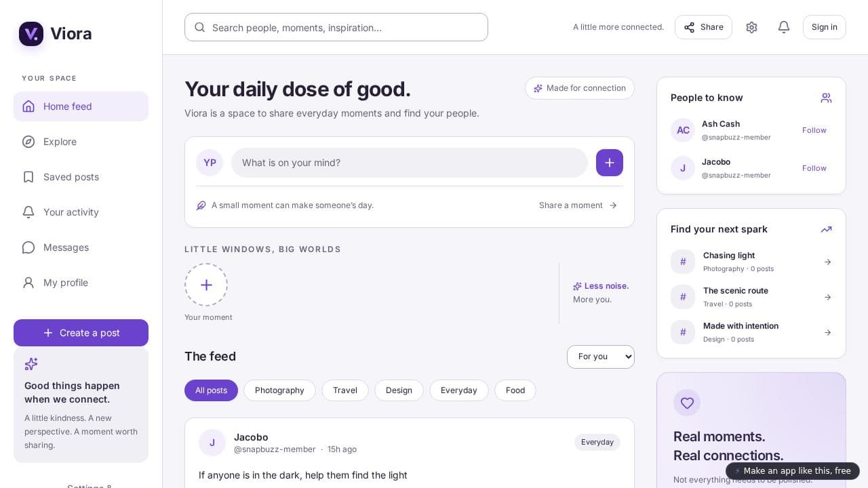Image resolution: width=868 pixels, height=488 pixels.
Task: Click the hashtag icon for Made with intention
Action: (x=683, y=332)
